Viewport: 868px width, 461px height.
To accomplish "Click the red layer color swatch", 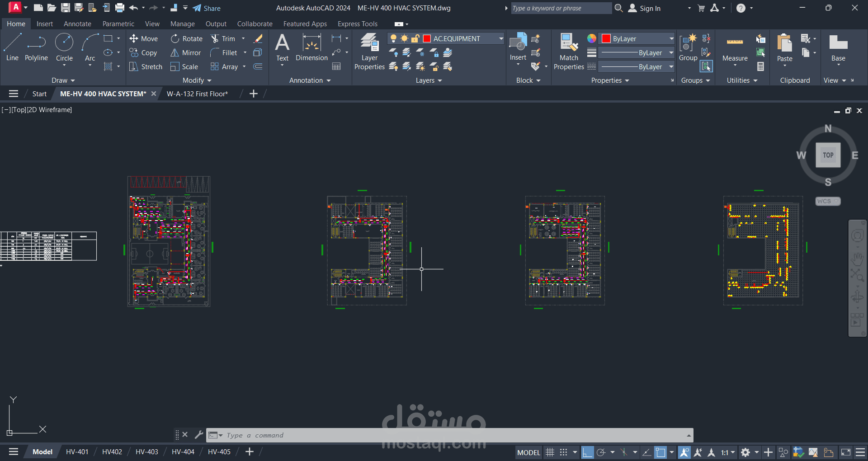I will 427,39.
